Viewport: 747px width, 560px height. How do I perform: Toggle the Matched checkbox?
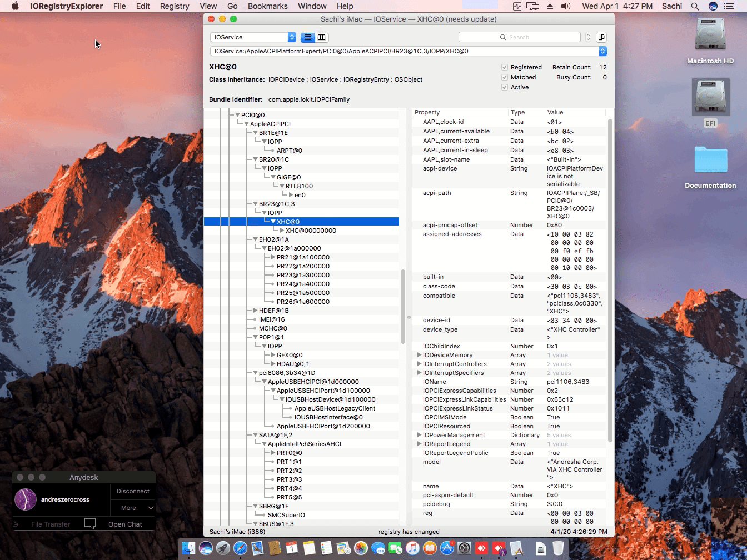(505, 77)
